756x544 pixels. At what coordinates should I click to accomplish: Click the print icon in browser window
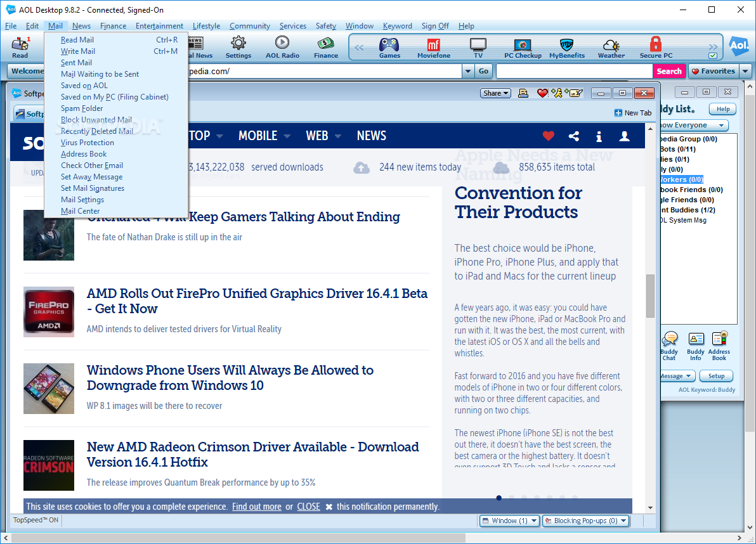523,93
